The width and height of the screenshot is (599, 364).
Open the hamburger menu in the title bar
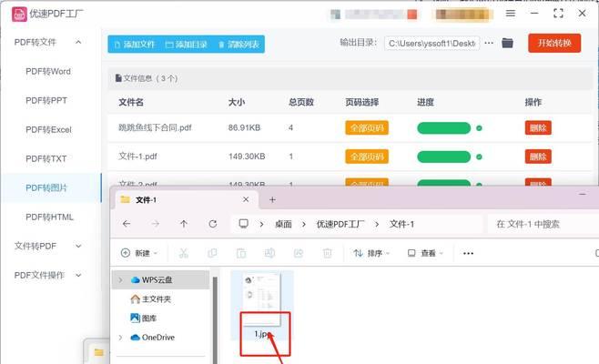511,14
